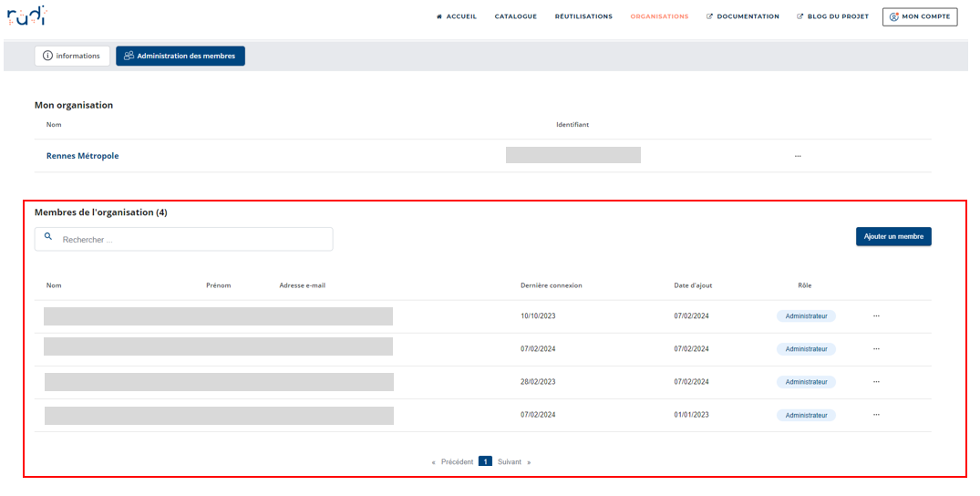
Task: Open options for member added 01/01/2023
Action: [x=876, y=415]
